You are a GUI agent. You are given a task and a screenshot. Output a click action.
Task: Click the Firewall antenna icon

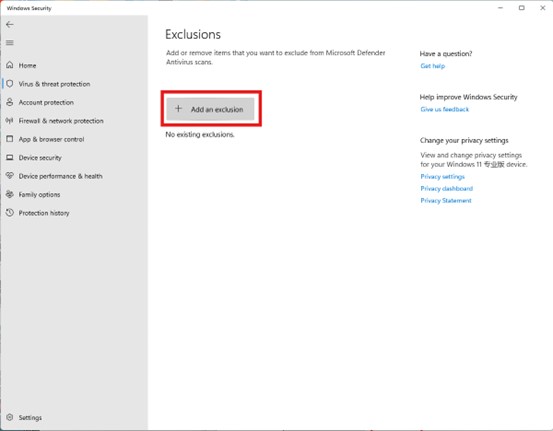pyautogui.click(x=10, y=121)
